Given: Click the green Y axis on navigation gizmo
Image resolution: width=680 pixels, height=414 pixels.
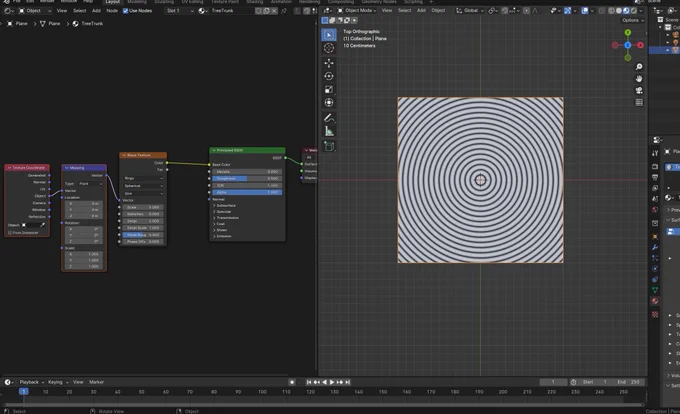Looking at the screenshot, I should tap(628, 33).
